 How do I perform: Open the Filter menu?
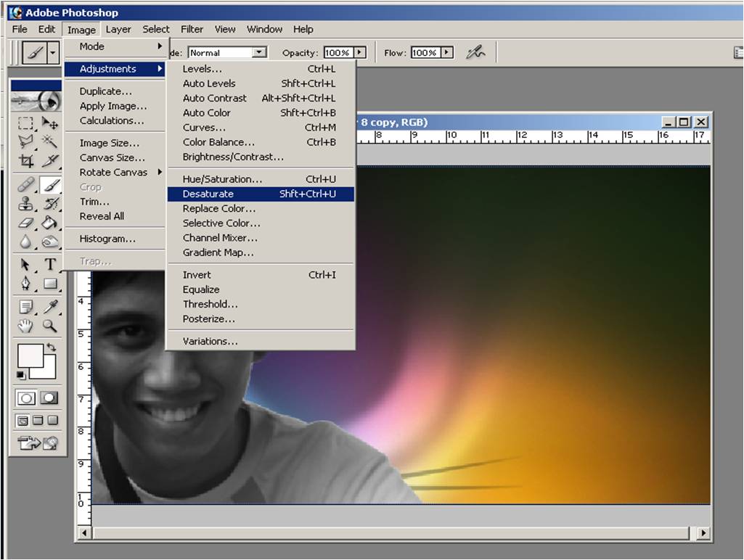pyautogui.click(x=192, y=29)
